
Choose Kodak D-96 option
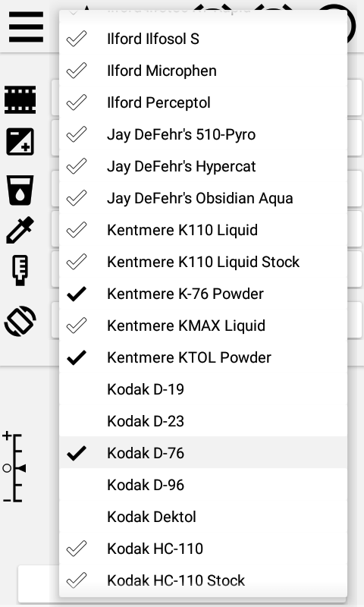pos(203,485)
